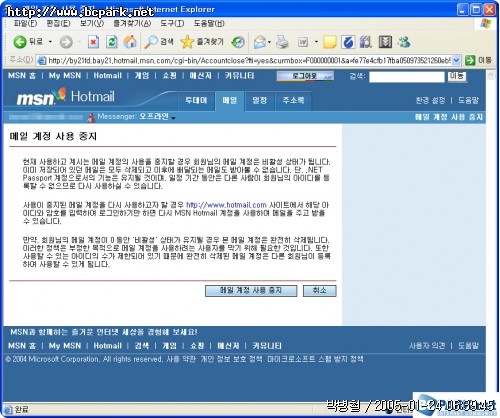
Task: Open the 편집(E) menu
Action: point(58,23)
